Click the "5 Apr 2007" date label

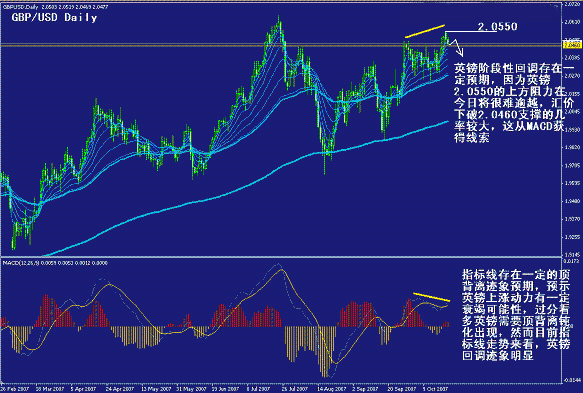point(83,389)
